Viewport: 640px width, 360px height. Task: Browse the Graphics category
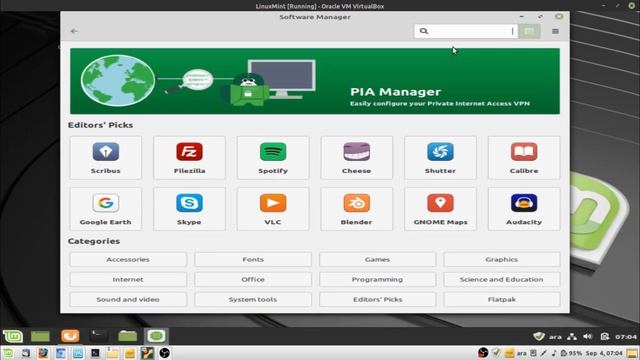pos(502,260)
